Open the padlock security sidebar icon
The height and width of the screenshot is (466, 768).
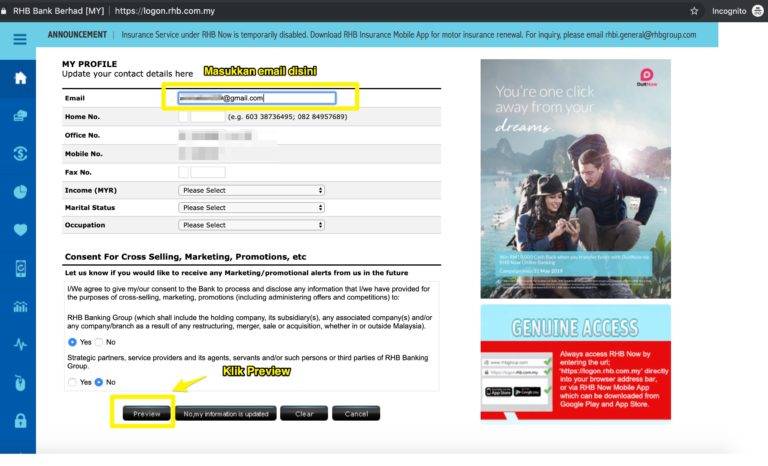(x=20, y=420)
